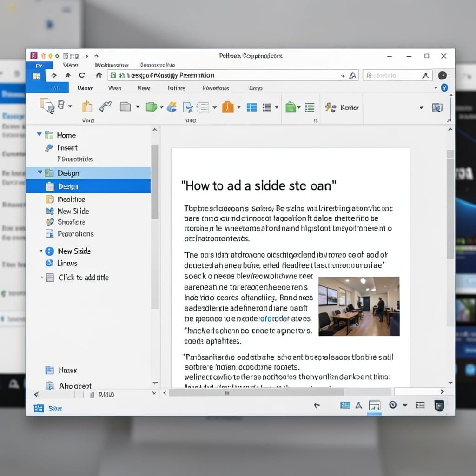Click the stacked documents paste icon

(x=47, y=106)
